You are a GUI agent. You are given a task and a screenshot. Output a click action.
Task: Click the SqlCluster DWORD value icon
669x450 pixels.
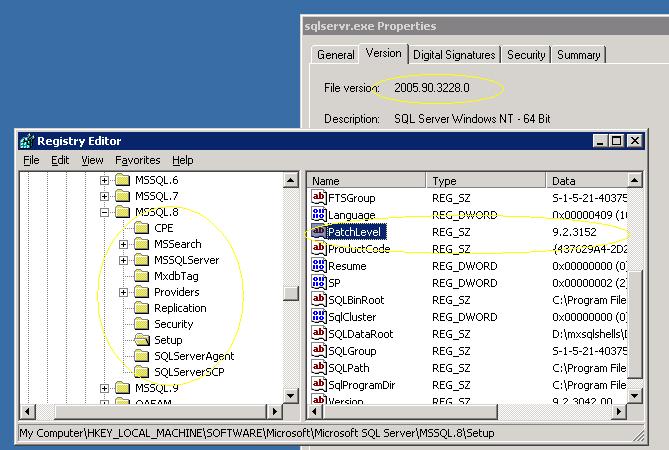pyautogui.click(x=319, y=317)
